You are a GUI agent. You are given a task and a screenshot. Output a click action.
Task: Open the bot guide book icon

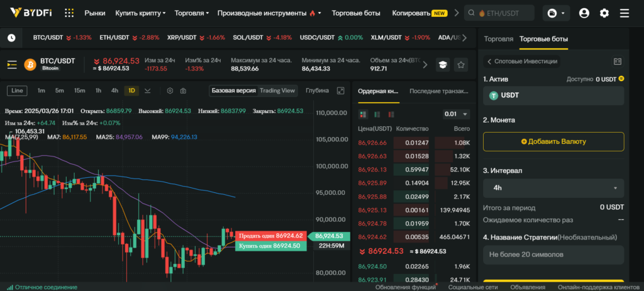pos(617,62)
